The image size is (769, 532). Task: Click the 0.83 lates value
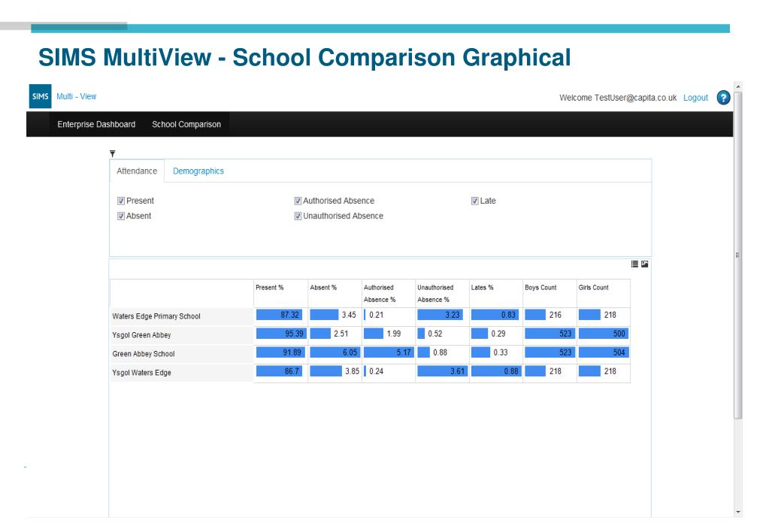pos(509,315)
